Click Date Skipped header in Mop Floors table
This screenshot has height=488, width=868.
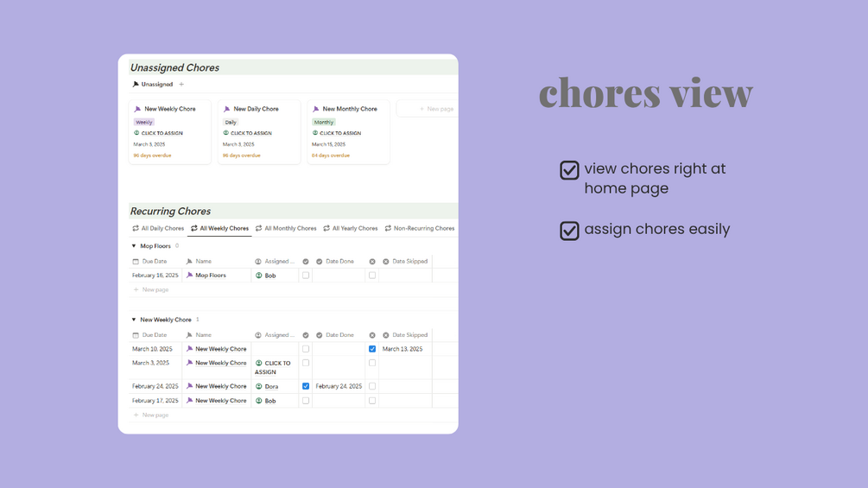[405, 261]
